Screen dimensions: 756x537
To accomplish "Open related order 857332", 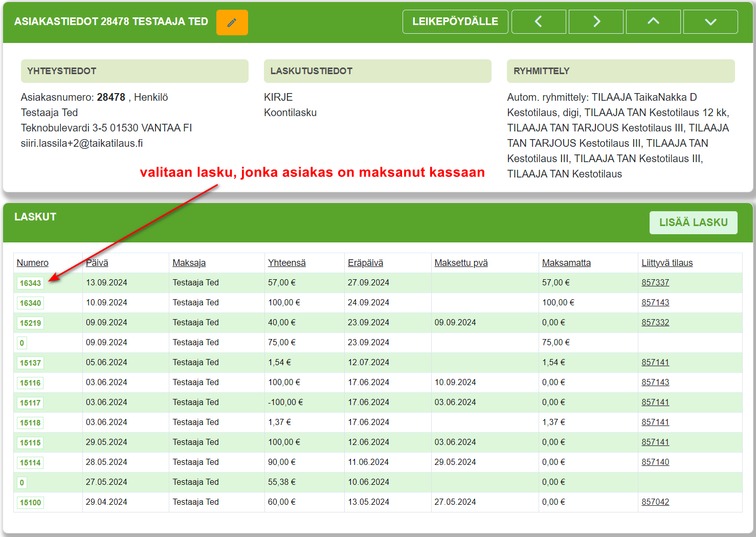I will point(655,322).
